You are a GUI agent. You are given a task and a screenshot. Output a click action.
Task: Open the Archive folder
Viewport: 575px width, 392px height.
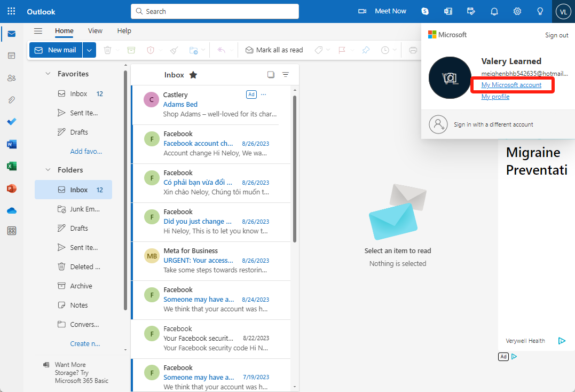click(x=73, y=286)
